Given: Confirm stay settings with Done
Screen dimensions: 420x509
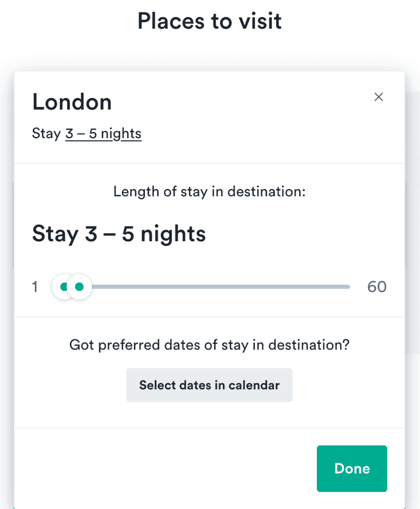Looking at the screenshot, I should point(351,468).
